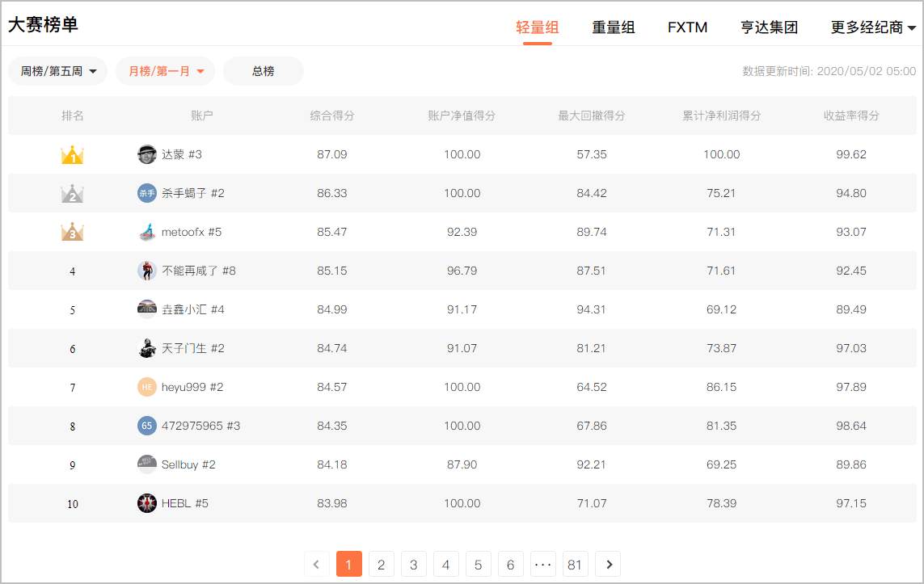Click heyu999 #2 orange HE avatar
Screen dimensions: 924x584
(x=147, y=388)
